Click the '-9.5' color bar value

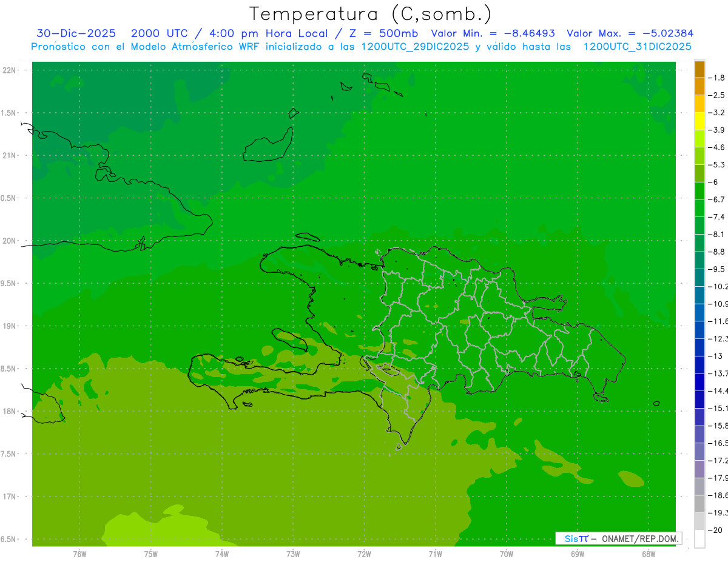click(x=716, y=269)
